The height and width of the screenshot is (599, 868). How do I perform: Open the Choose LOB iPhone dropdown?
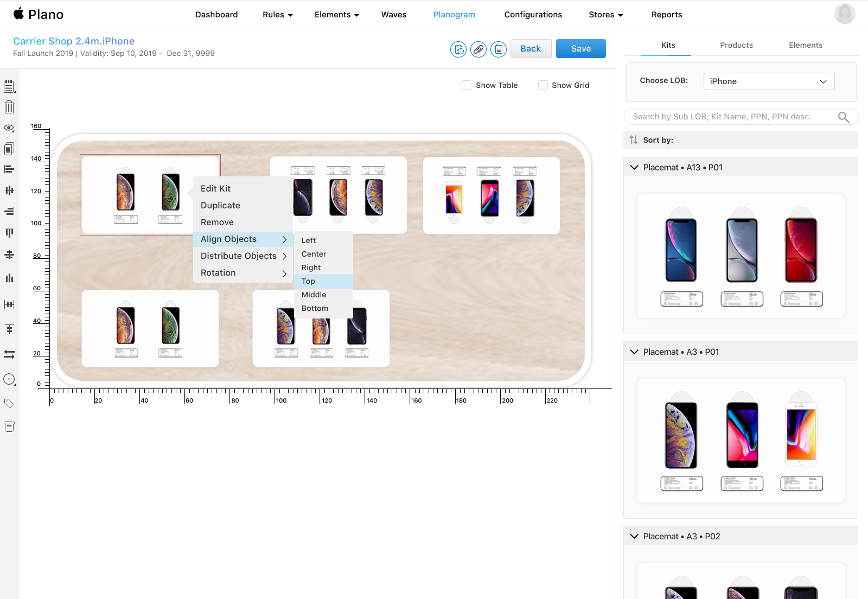coord(769,81)
